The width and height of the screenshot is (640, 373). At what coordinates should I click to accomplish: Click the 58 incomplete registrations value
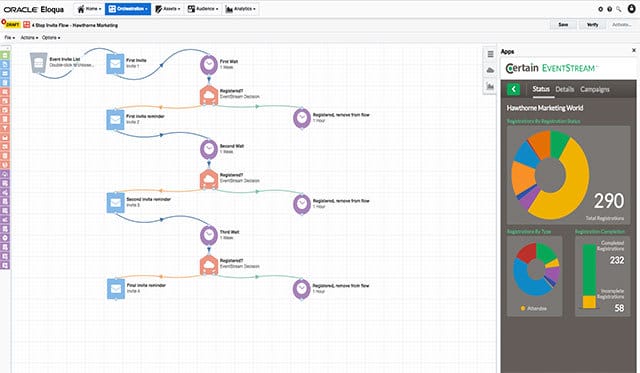click(619, 308)
